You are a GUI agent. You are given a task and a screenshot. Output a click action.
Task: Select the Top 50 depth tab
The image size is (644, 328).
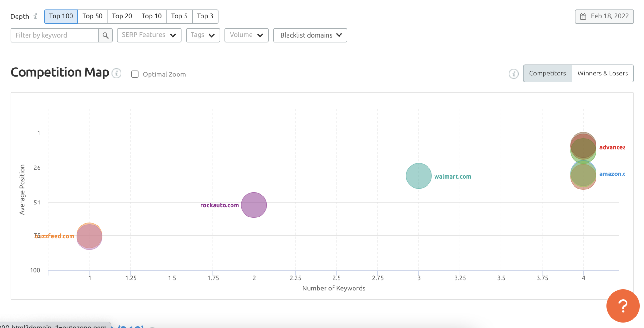click(92, 16)
